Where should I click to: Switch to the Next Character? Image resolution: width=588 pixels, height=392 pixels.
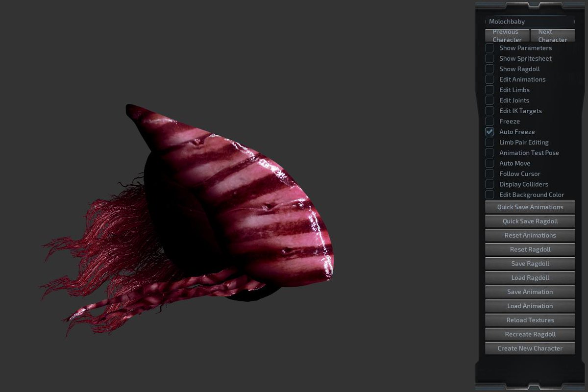pyautogui.click(x=553, y=35)
